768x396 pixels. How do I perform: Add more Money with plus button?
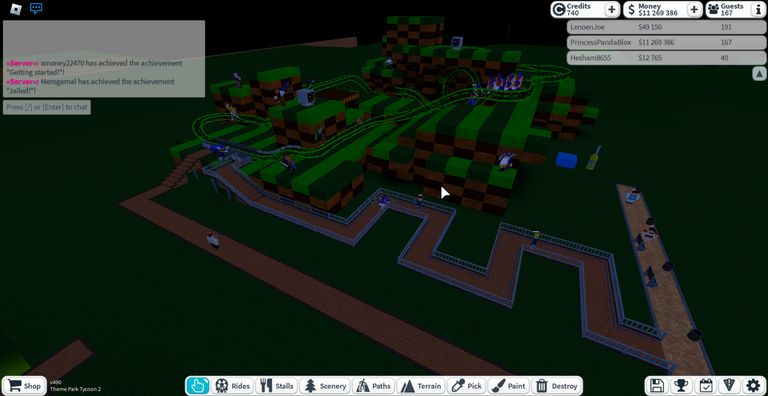(694, 9)
